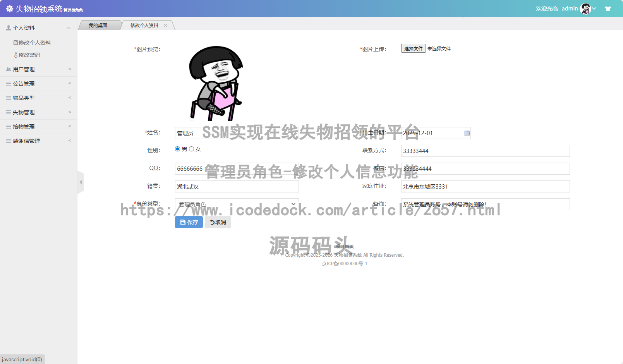Click the 拾物管理 sidebar icon
623x364 pixels.
point(8,126)
